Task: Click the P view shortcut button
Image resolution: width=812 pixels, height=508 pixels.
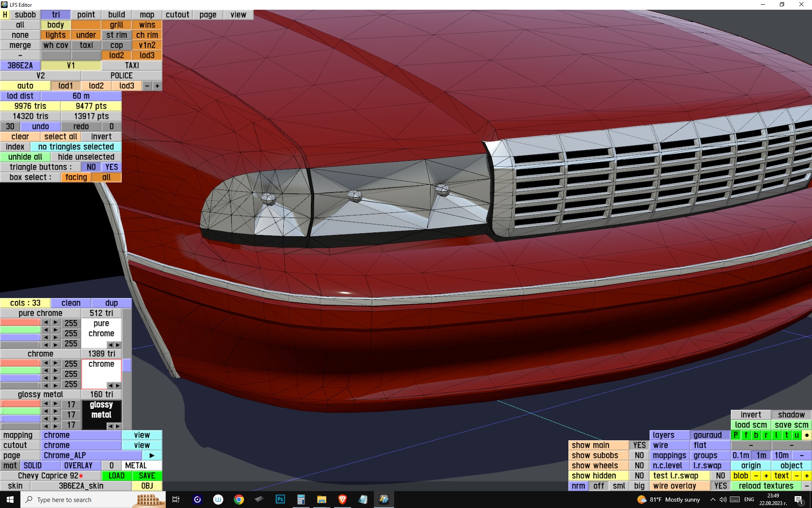Action: (x=735, y=435)
